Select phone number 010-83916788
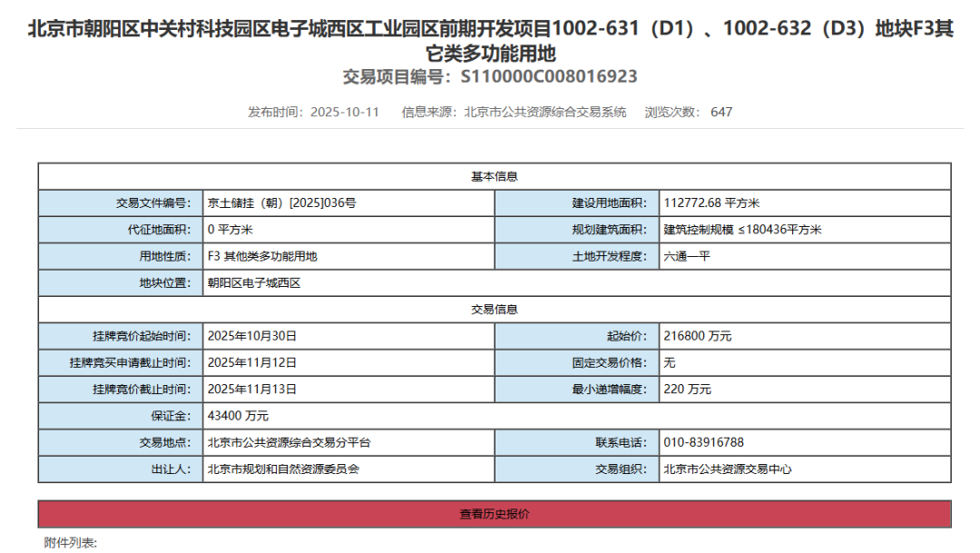980x553 pixels. [704, 442]
